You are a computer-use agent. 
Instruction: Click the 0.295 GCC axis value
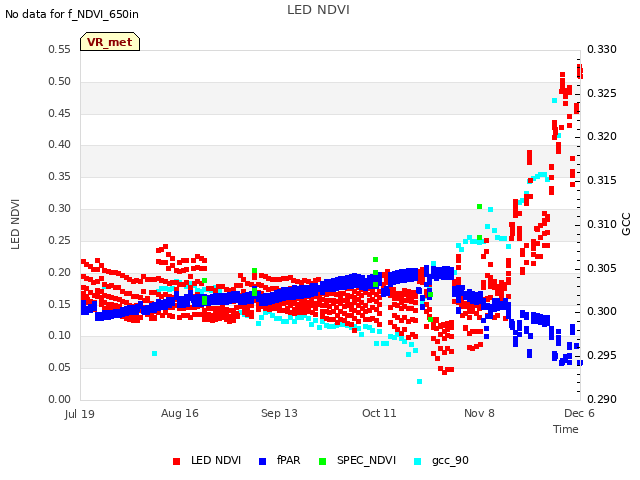tap(602, 356)
